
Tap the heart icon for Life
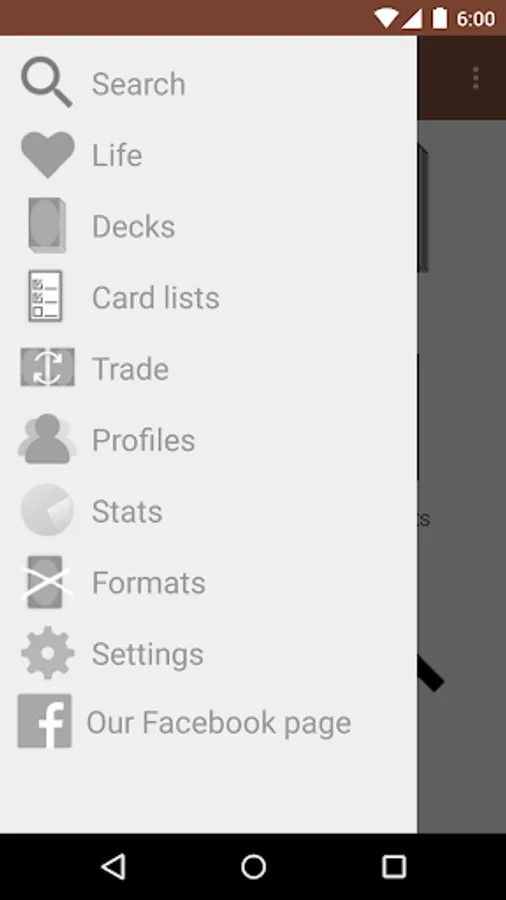(x=48, y=154)
